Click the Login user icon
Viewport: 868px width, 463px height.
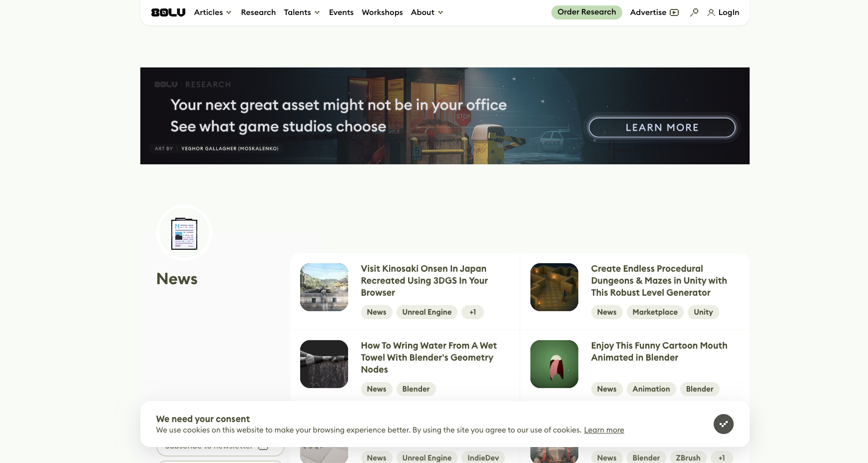(711, 12)
